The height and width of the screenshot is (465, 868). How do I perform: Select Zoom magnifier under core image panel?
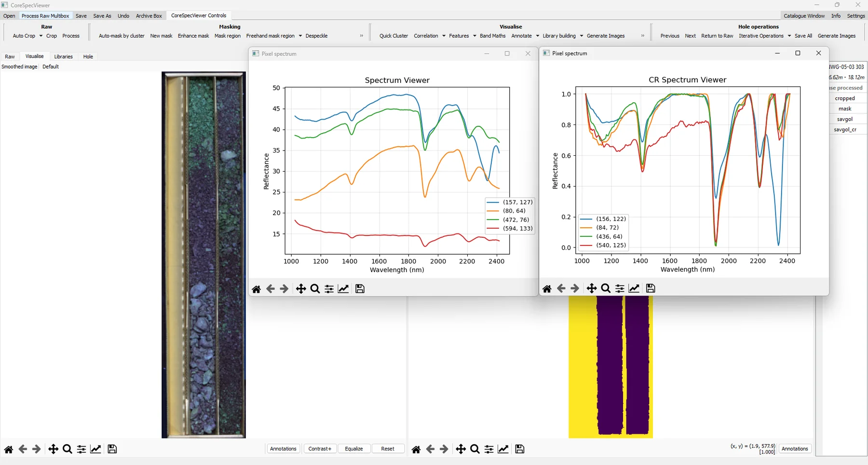point(68,450)
